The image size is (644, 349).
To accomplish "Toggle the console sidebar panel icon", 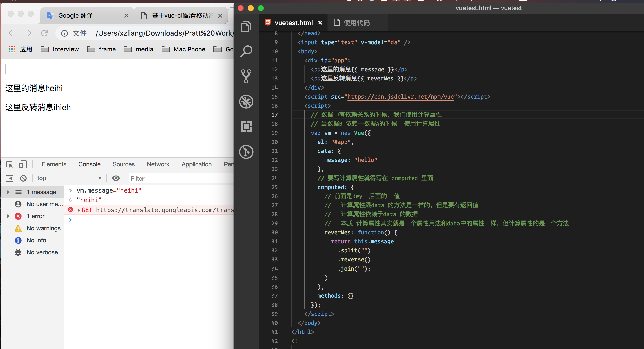I will 9,178.
